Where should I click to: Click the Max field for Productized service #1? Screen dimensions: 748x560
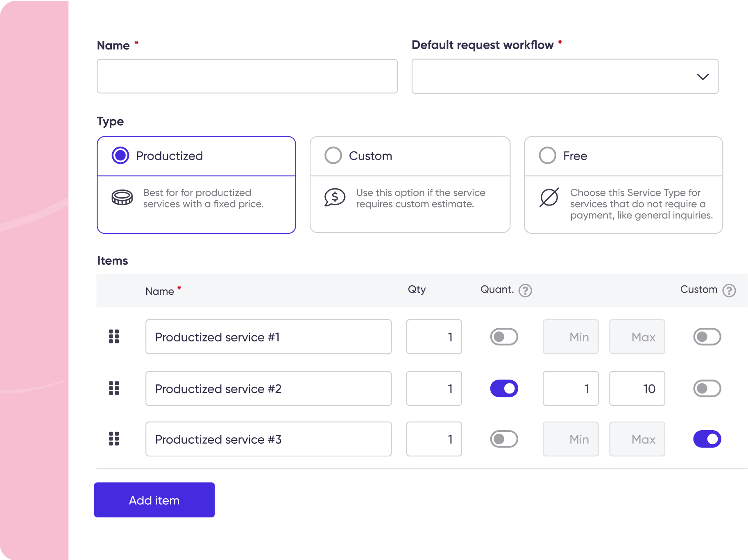click(637, 336)
